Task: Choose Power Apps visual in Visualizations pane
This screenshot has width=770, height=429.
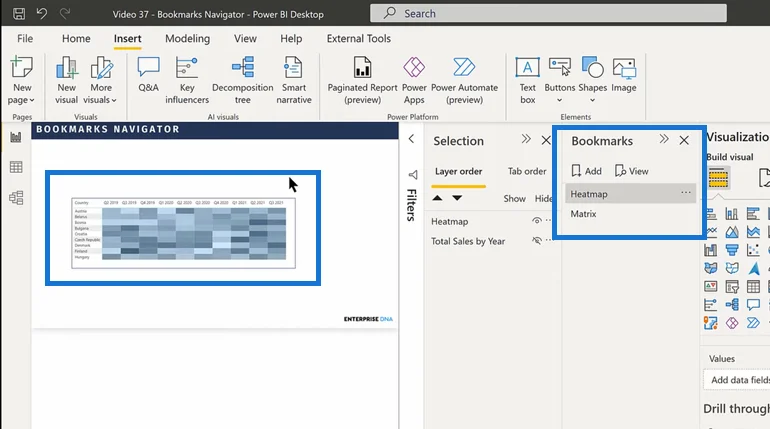Action: tap(732, 323)
